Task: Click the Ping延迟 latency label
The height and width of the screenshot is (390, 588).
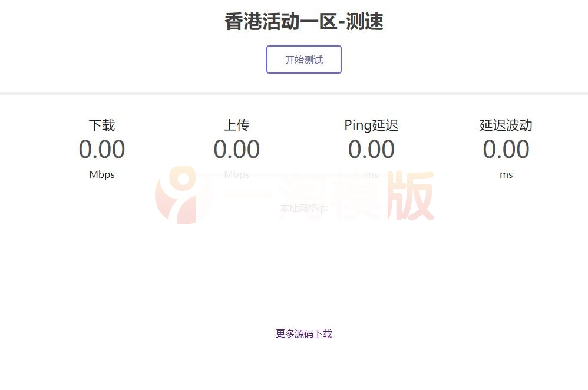Action: [x=371, y=125]
